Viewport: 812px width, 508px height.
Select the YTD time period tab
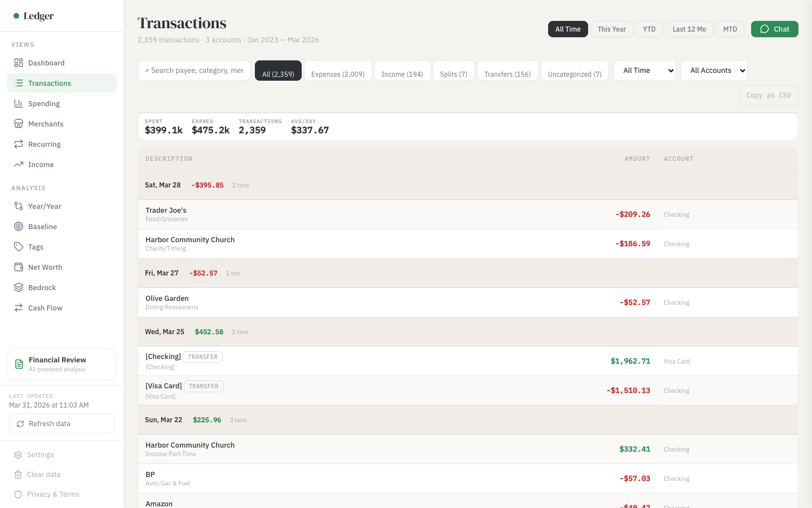pos(649,29)
